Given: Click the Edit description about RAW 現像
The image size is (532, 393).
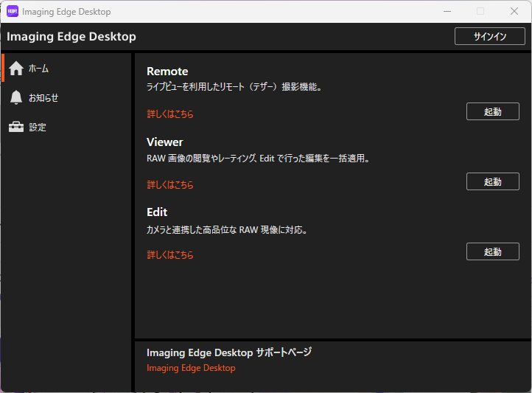Looking at the screenshot, I should 227,230.
